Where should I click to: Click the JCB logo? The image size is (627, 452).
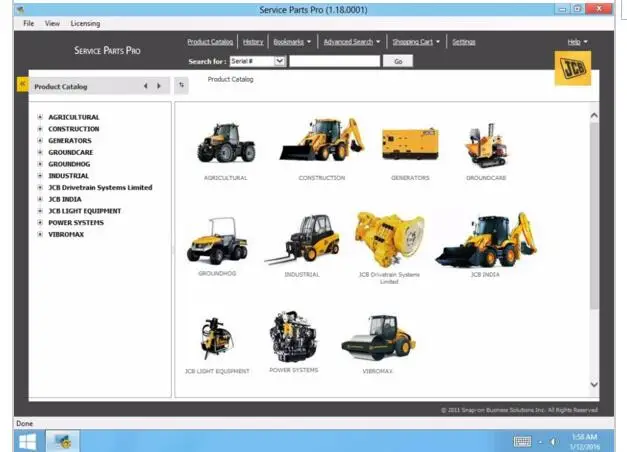[573, 68]
